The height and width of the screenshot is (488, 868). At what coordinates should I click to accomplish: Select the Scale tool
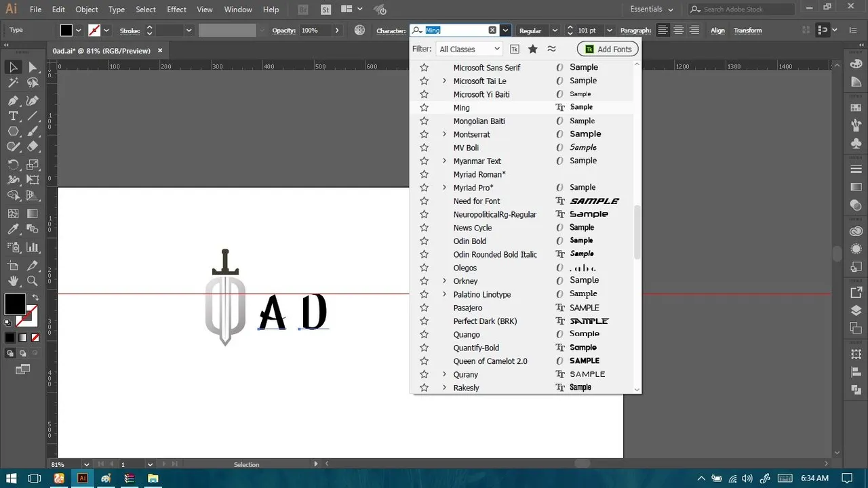coord(33,165)
